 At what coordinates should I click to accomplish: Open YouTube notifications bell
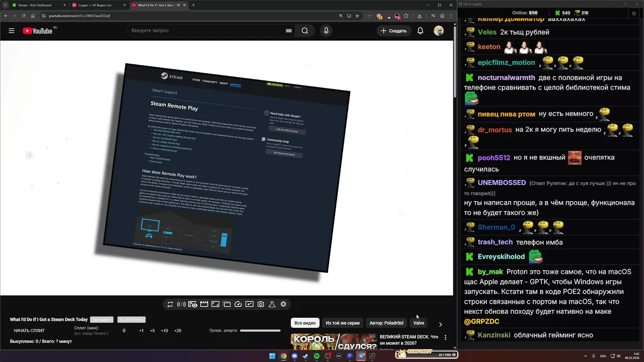point(420,31)
